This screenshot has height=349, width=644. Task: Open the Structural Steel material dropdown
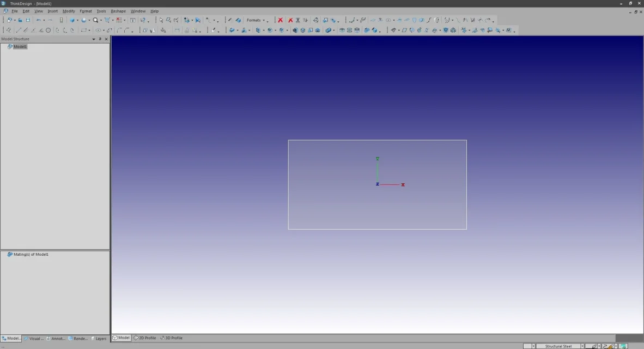pos(582,346)
